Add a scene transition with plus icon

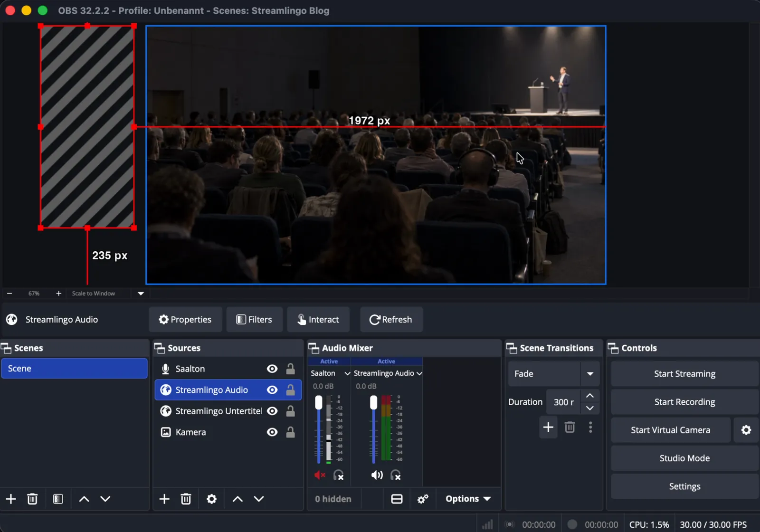click(x=548, y=427)
